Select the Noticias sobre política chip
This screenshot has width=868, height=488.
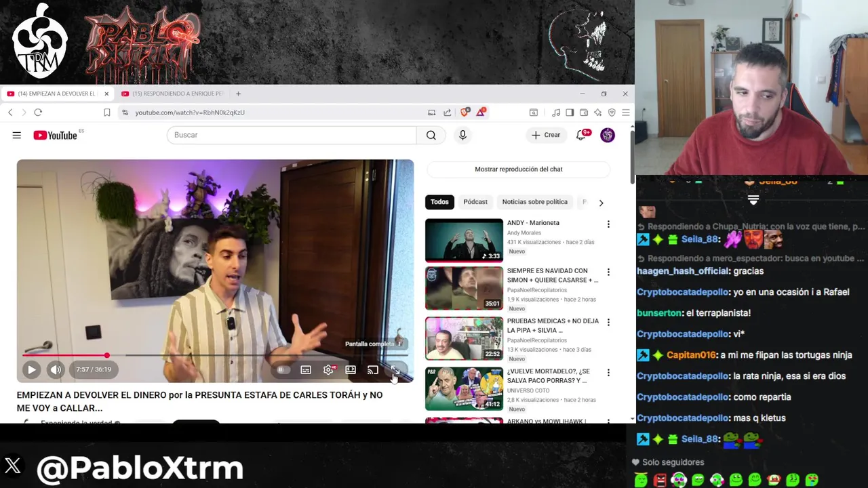(535, 202)
